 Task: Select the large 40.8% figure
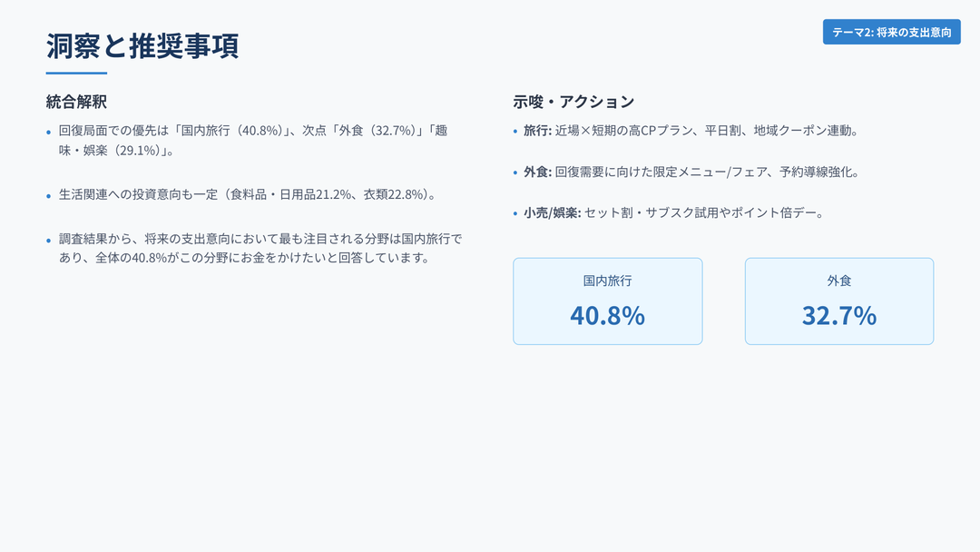point(607,315)
